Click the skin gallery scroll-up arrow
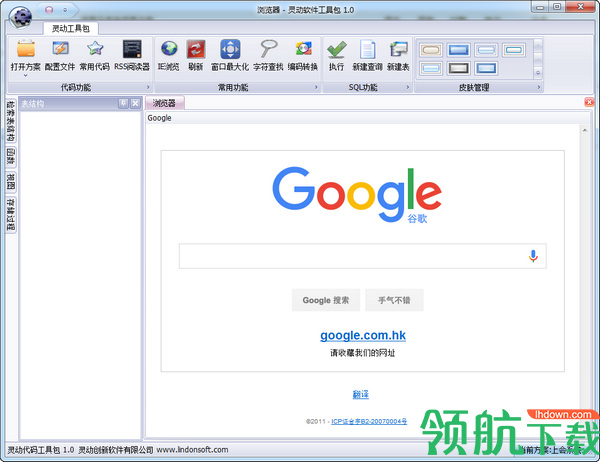The height and width of the screenshot is (462, 600). (538, 46)
